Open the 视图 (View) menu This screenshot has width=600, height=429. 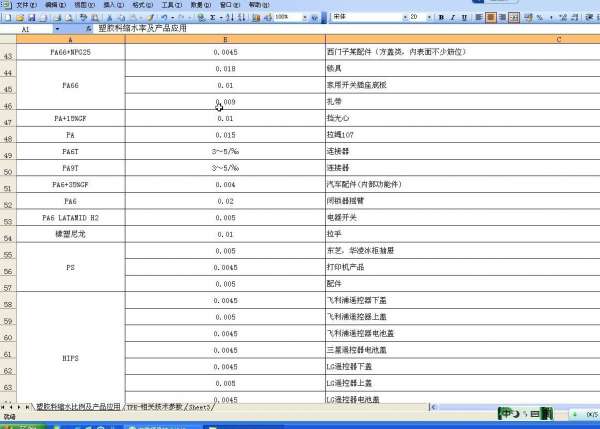[85, 5]
